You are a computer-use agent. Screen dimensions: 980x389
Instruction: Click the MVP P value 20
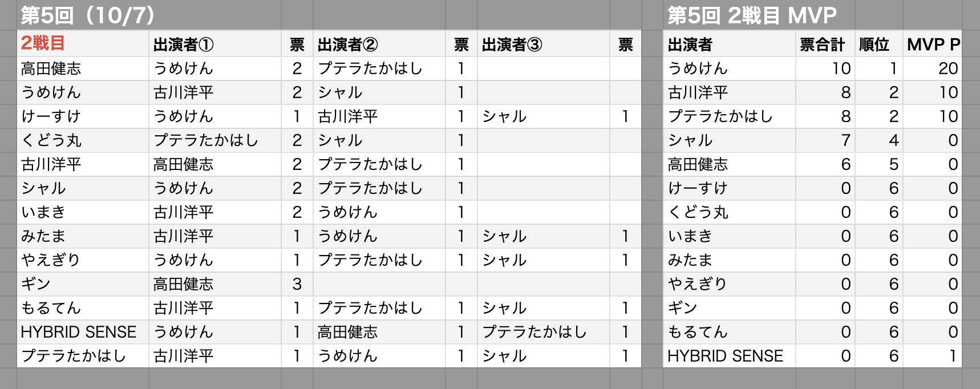pyautogui.click(x=947, y=68)
